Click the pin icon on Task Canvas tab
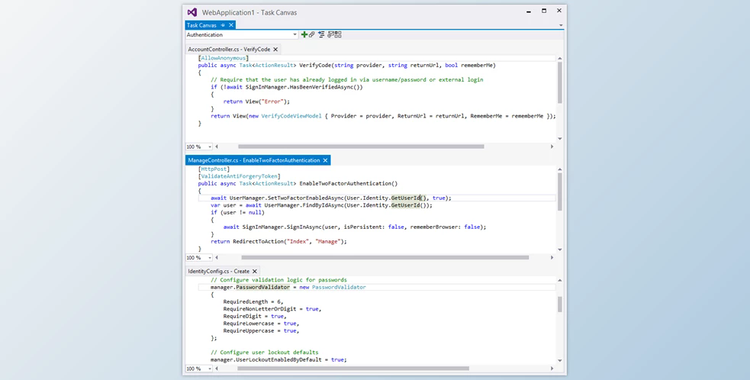 tap(223, 25)
